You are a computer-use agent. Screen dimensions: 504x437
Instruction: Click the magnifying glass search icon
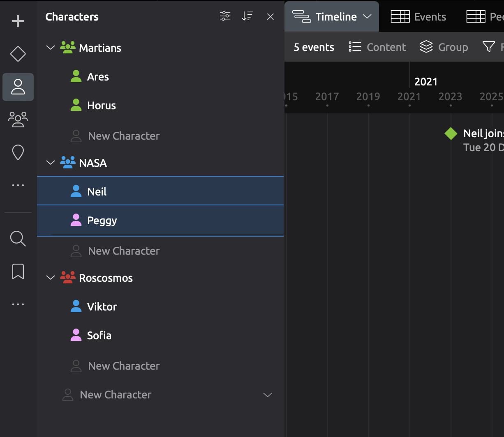click(x=18, y=238)
